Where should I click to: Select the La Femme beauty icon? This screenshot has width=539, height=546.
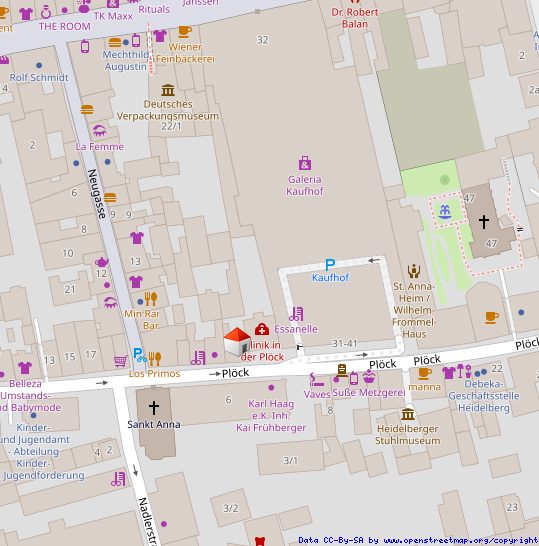(100, 131)
